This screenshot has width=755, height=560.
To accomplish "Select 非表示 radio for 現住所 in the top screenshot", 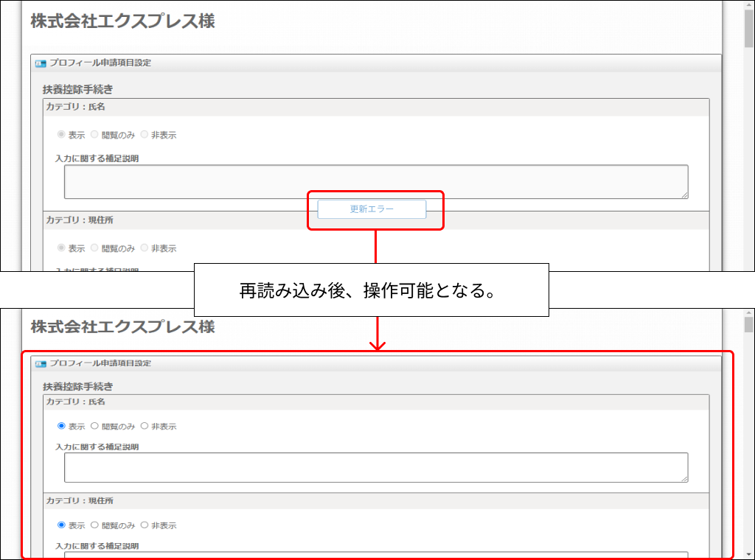I will point(144,248).
